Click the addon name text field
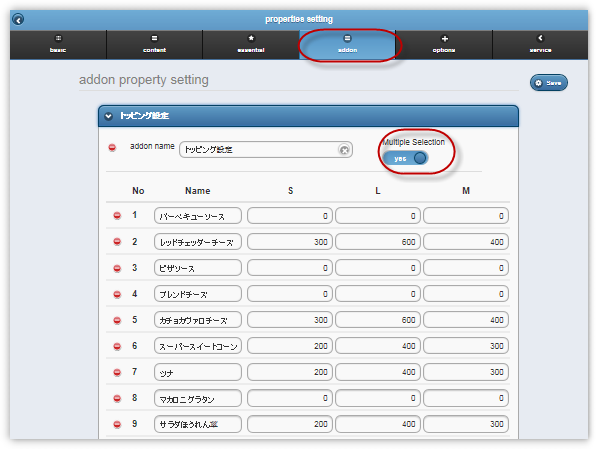The height and width of the screenshot is (449, 598). pyautogui.click(x=265, y=150)
